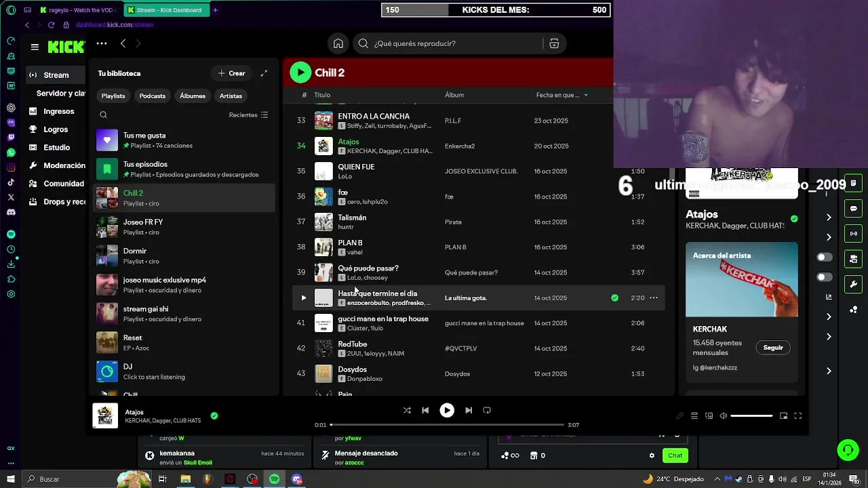Click the green Chat button
This screenshot has width=868, height=488.
pyautogui.click(x=675, y=455)
